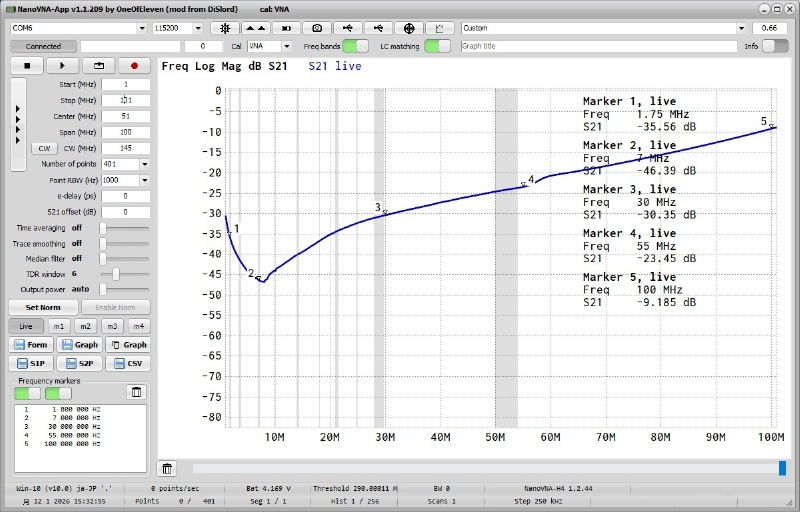Image resolution: width=800 pixels, height=512 pixels.
Task: Delete frequency markers with trash icon
Action: coord(137,392)
